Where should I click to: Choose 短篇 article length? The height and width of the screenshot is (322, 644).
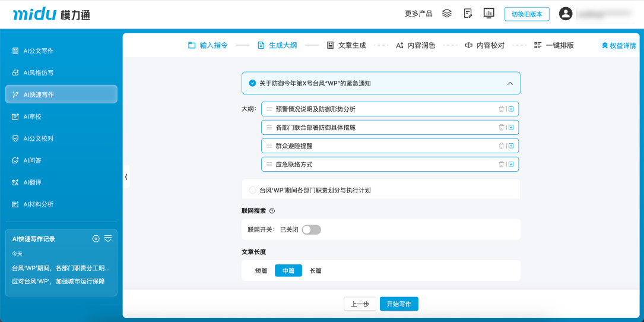pos(261,270)
